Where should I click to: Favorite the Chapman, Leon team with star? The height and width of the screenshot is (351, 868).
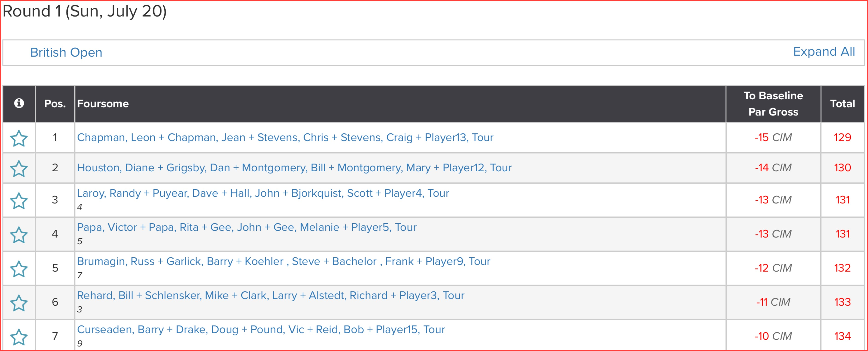pyautogui.click(x=19, y=138)
